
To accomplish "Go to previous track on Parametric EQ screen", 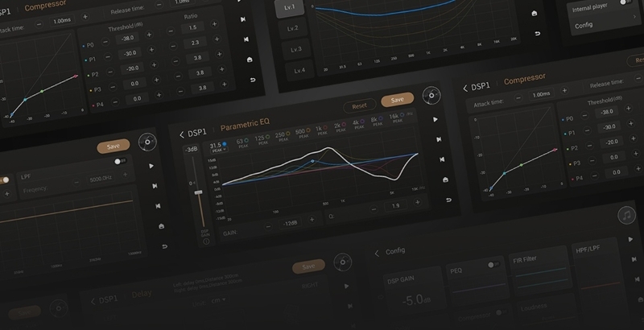I will pyautogui.click(x=442, y=159).
